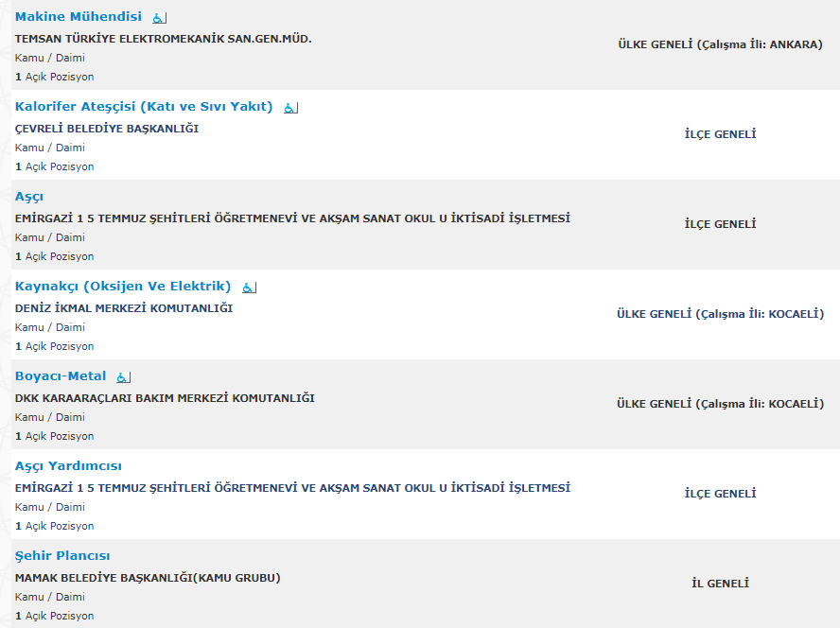Click DKK Karaaraçları Bakım Merkezi Komutanlığı
Viewport: 840px width, 628px height.
coord(165,398)
